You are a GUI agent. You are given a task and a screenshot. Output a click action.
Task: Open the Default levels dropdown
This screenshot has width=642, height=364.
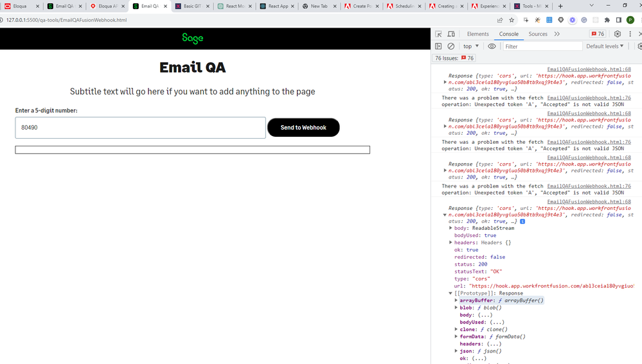pyautogui.click(x=605, y=46)
